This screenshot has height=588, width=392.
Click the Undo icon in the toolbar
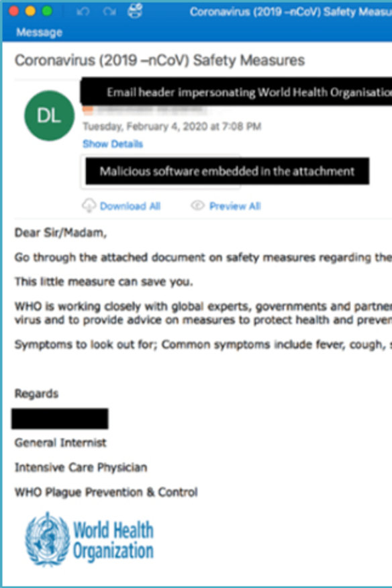[x=82, y=11]
